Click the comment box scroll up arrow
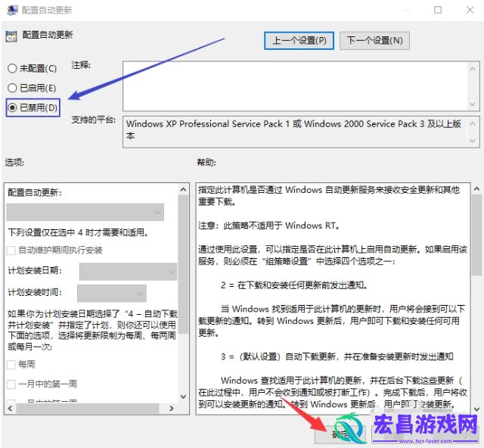 [x=472, y=69]
